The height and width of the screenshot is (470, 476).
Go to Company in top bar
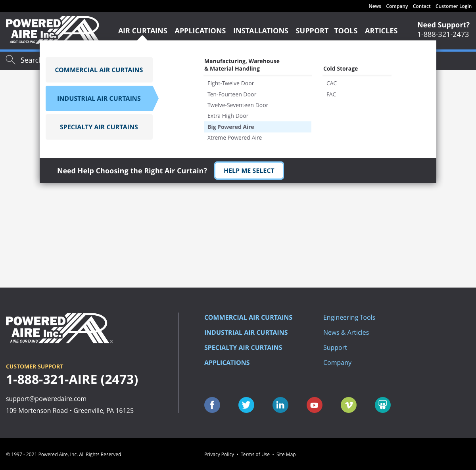(x=397, y=6)
